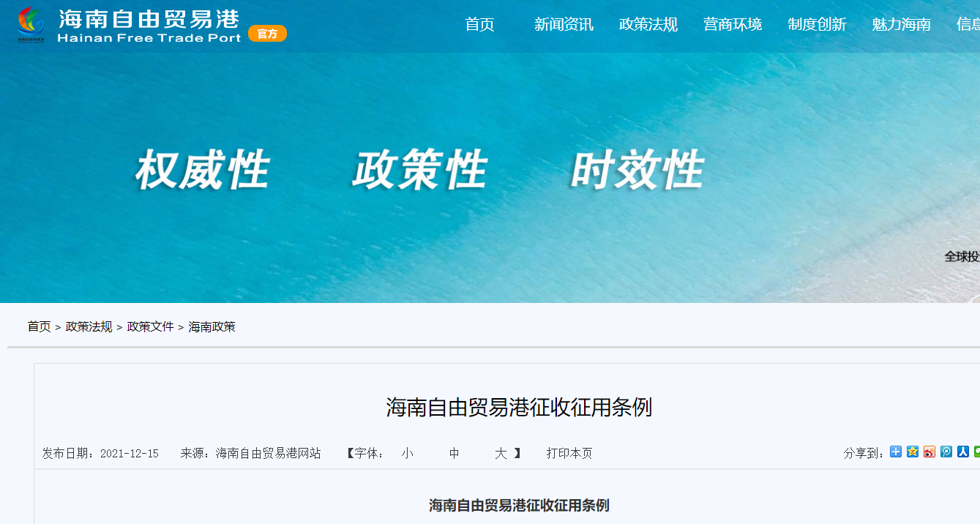Click the 海南政策 breadcrumb link
The image size is (980, 524).
(212, 326)
